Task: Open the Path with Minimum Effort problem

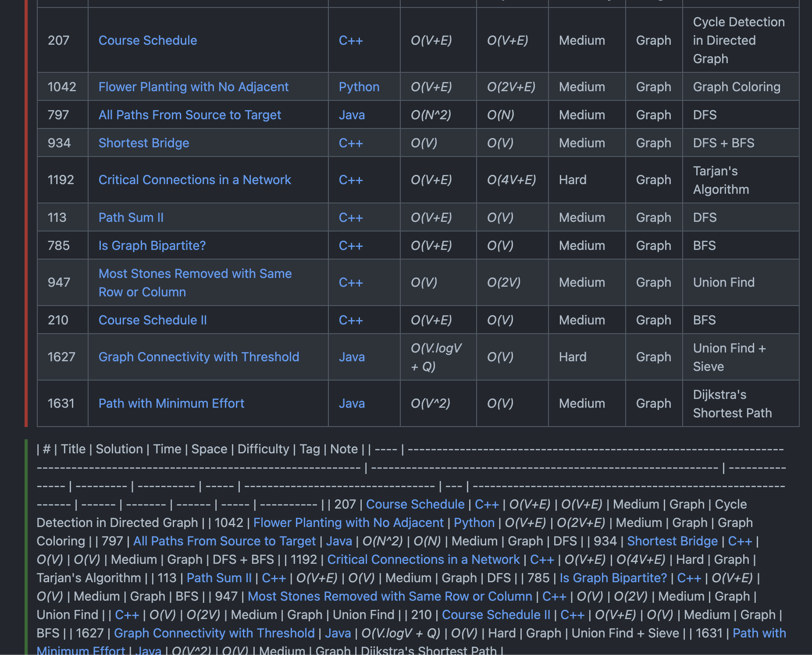Action: [x=171, y=403]
